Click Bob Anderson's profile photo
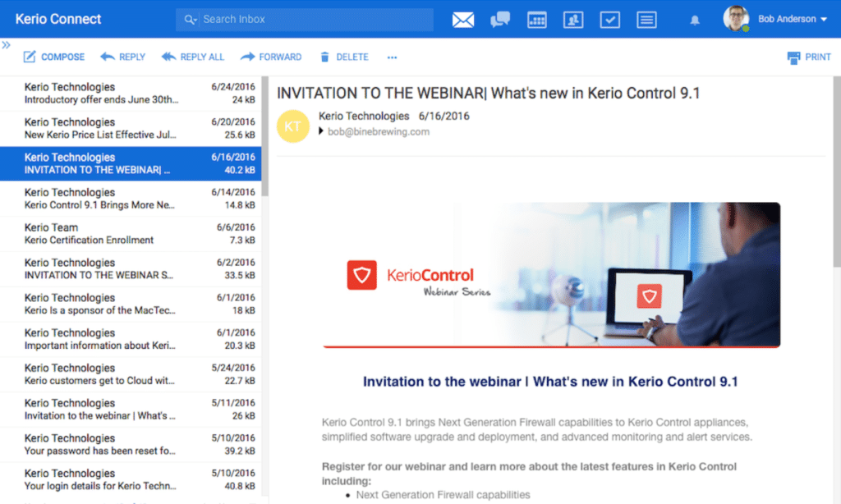 coord(736,19)
